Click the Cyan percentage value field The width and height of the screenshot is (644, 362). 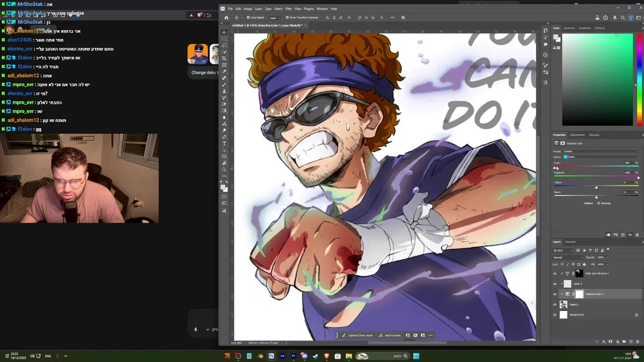pos(629,163)
